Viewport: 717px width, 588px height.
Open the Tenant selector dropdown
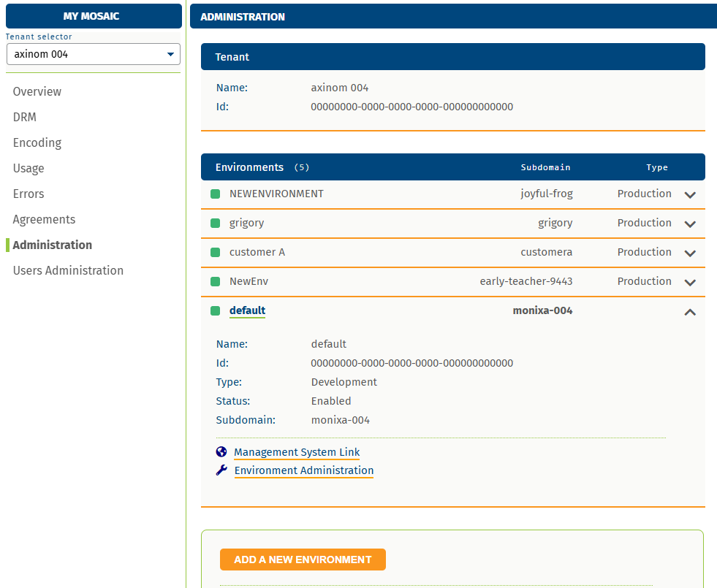(94, 54)
